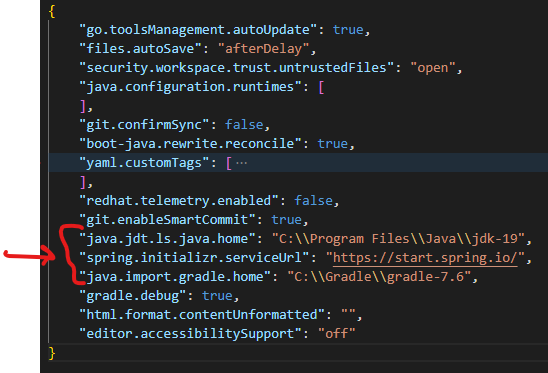The width and height of the screenshot is (548, 373).
Task: Select the "afterDelay" value
Action: click(x=264, y=49)
